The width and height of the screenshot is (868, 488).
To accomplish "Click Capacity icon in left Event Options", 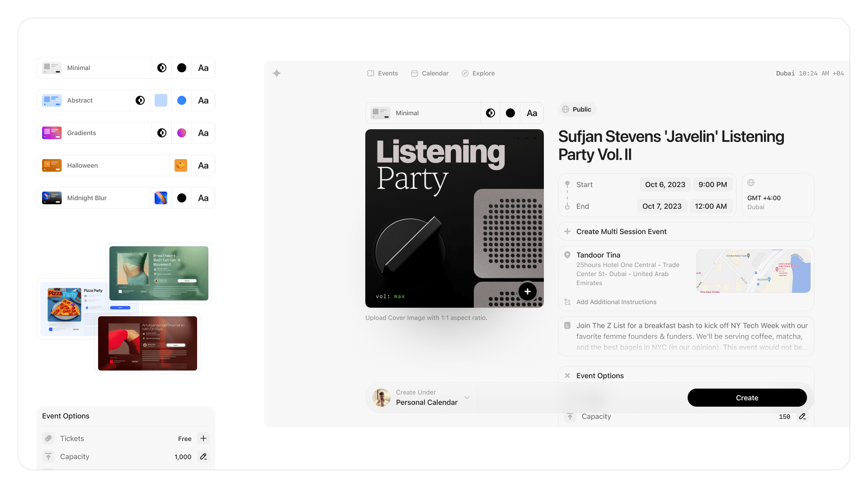I will click(48, 456).
